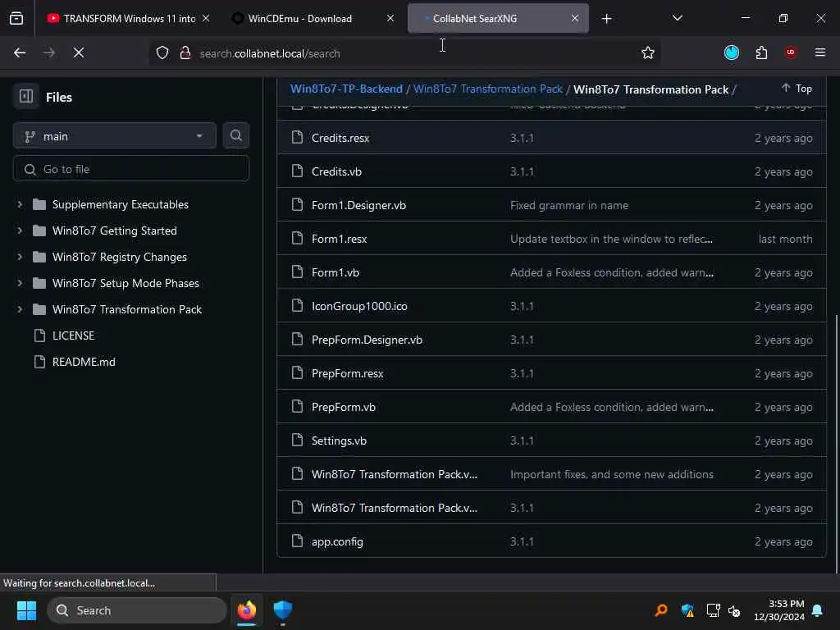The image size is (840, 630).
Task: Click 'last month' timestamp for Form1.resx
Action: [x=785, y=239]
